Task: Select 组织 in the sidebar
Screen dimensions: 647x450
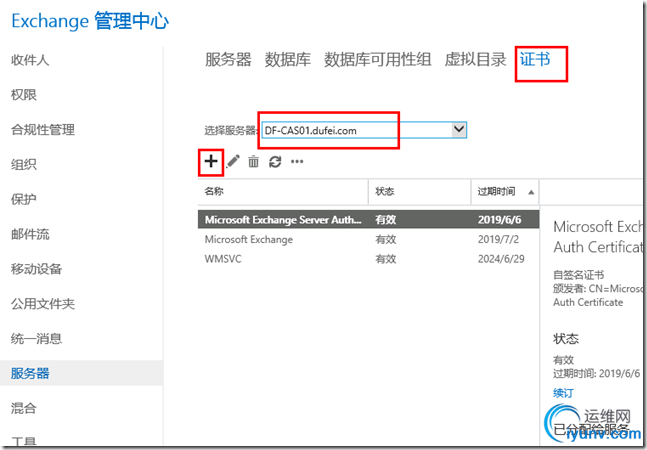Action: click(24, 165)
